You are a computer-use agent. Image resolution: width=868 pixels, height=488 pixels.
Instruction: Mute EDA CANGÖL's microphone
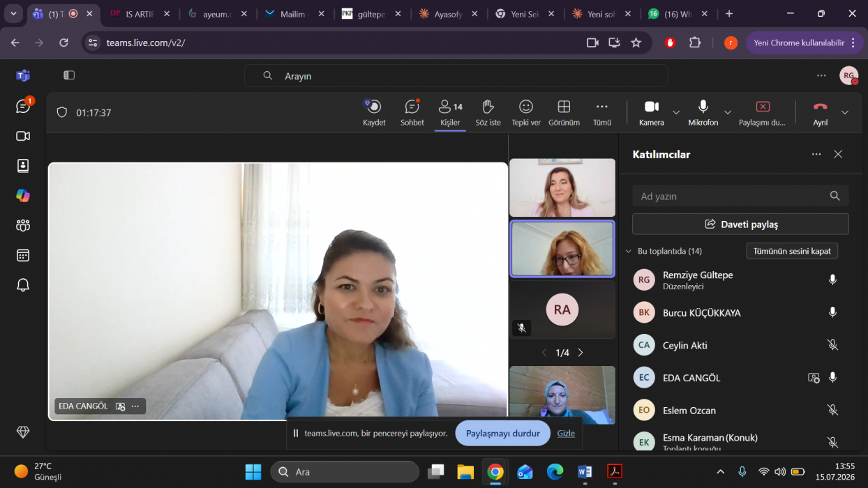coord(832,377)
